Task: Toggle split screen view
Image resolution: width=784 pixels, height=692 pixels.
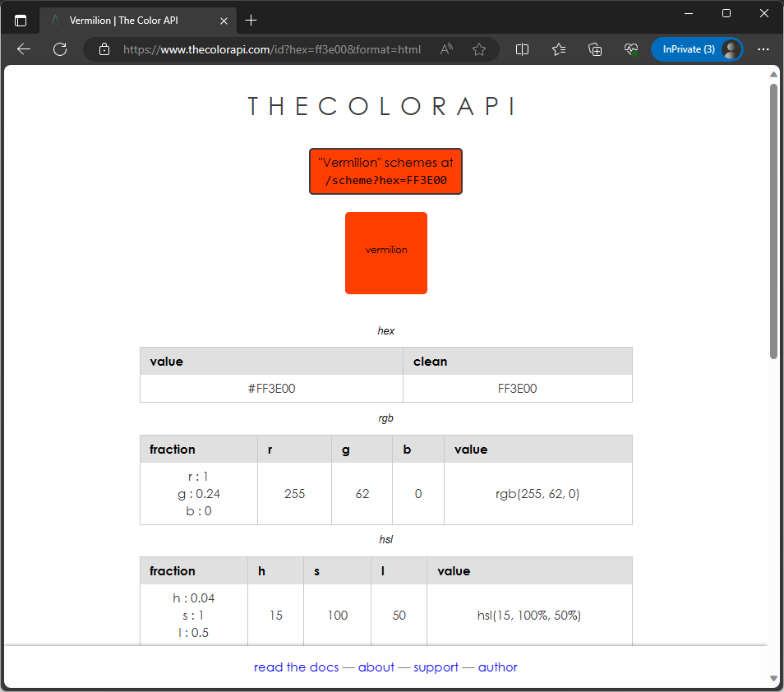Action: [x=522, y=49]
